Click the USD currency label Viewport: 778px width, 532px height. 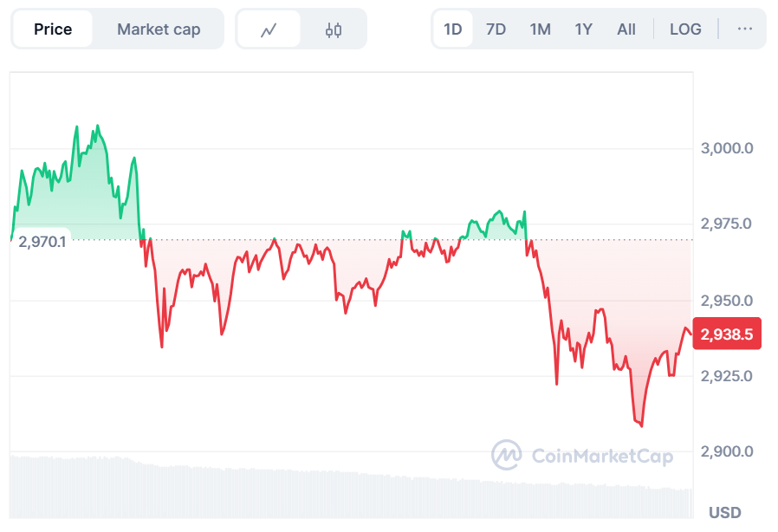[x=725, y=512]
